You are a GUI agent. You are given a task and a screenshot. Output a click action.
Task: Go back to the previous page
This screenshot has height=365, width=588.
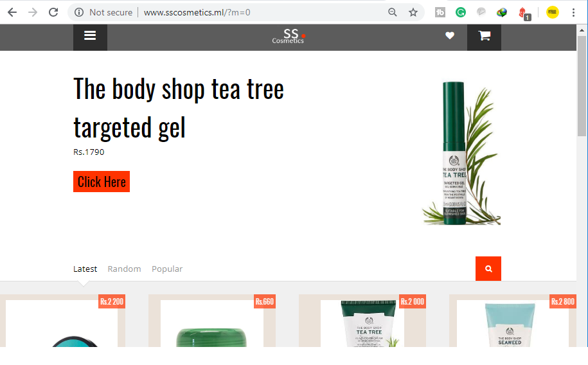(x=12, y=12)
